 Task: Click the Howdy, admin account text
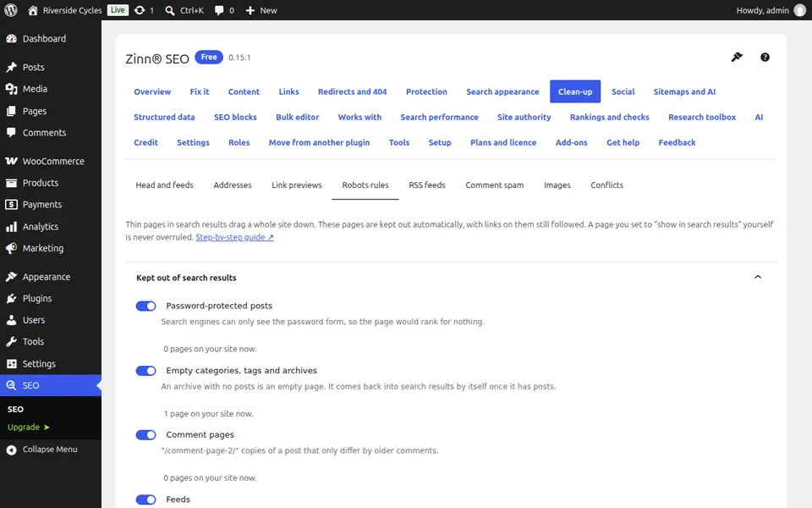coord(762,10)
